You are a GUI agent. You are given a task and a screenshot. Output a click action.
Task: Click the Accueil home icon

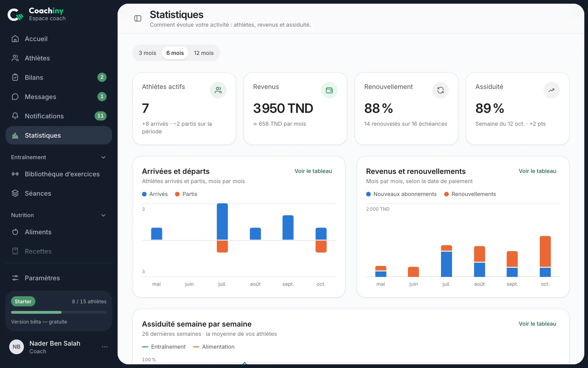coord(15,39)
